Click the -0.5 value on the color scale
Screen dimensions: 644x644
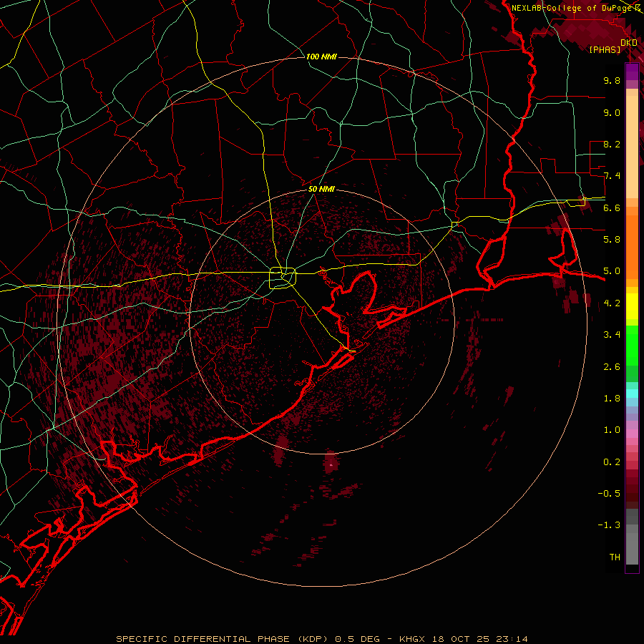pyautogui.click(x=609, y=494)
